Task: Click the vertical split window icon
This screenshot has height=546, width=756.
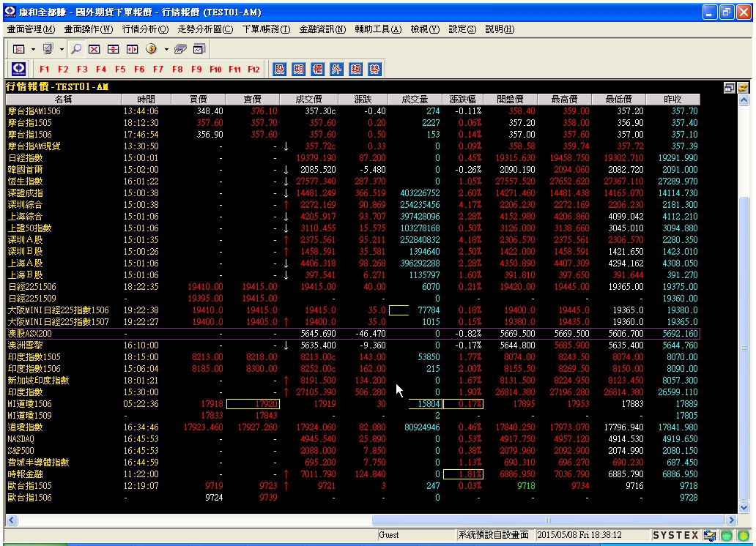Action: pyautogui.click(x=132, y=49)
